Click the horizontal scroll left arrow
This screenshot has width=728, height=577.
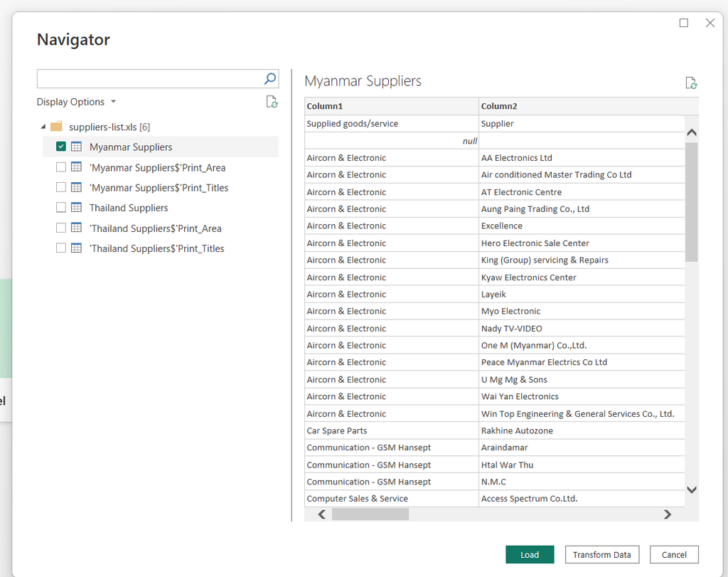[322, 514]
